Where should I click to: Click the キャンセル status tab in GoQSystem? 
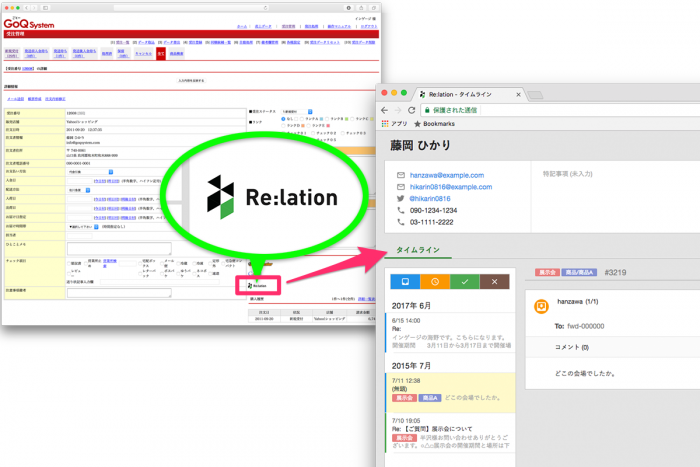(x=143, y=54)
